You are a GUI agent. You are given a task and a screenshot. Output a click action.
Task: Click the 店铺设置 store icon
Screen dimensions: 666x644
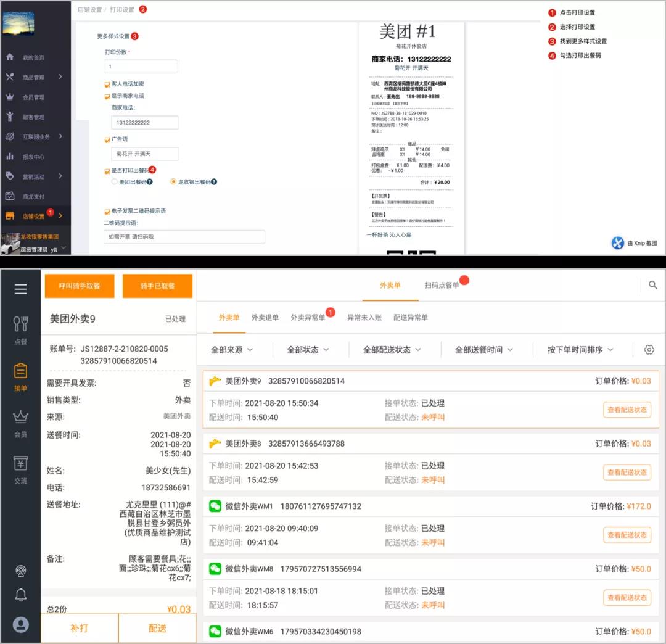pyautogui.click(x=10, y=216)
